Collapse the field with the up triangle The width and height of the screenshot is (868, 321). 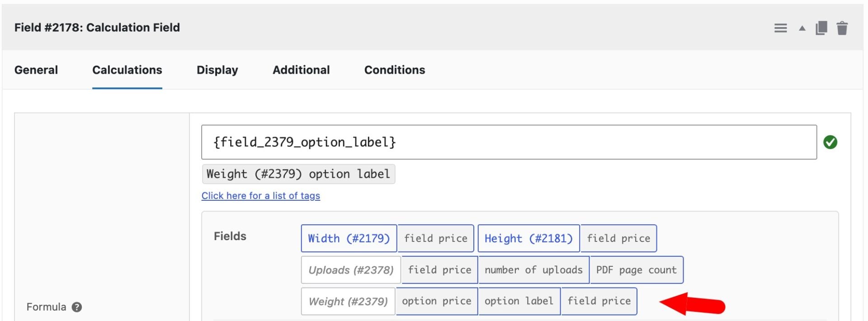coord(802,28)
